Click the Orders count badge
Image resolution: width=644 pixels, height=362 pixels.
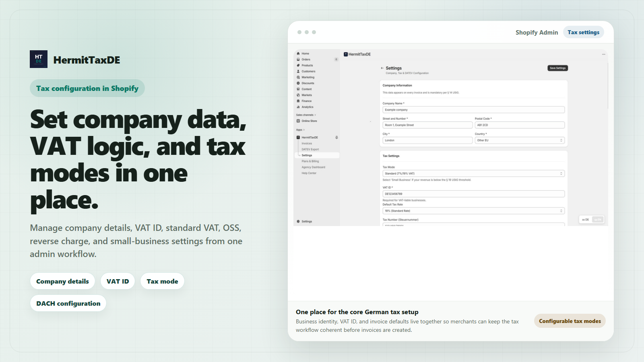[x=336, y=60]
